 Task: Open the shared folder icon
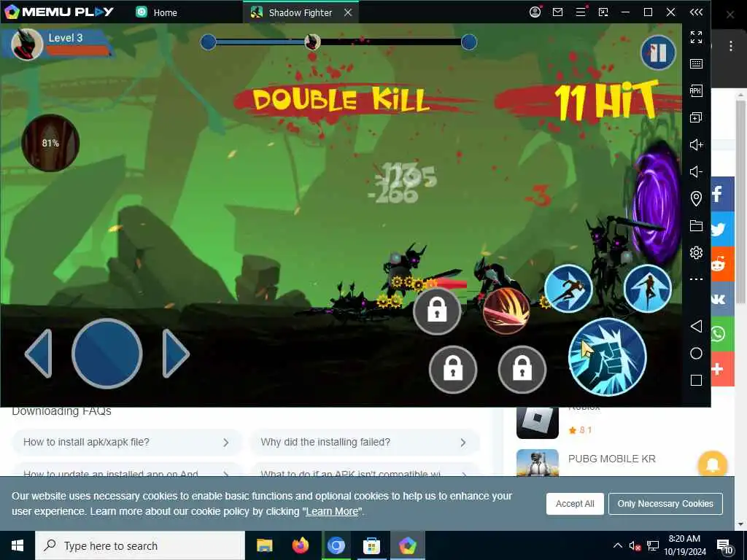696,226
